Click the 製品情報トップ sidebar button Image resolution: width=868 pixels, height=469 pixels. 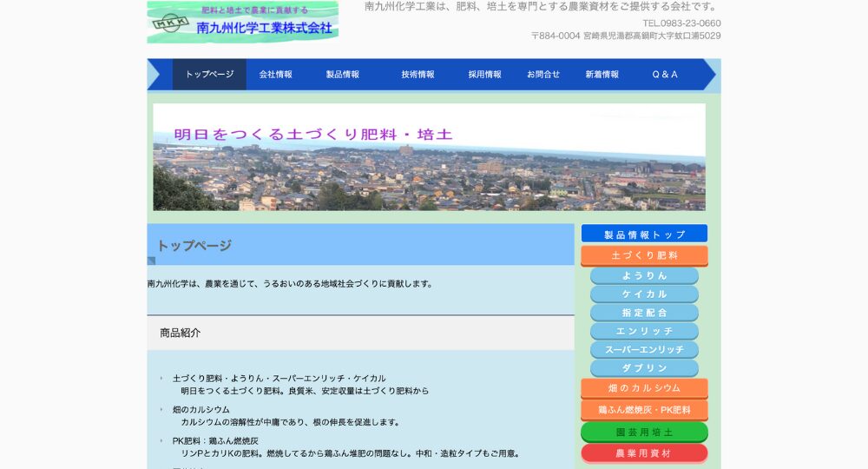[x=644, y=234]
